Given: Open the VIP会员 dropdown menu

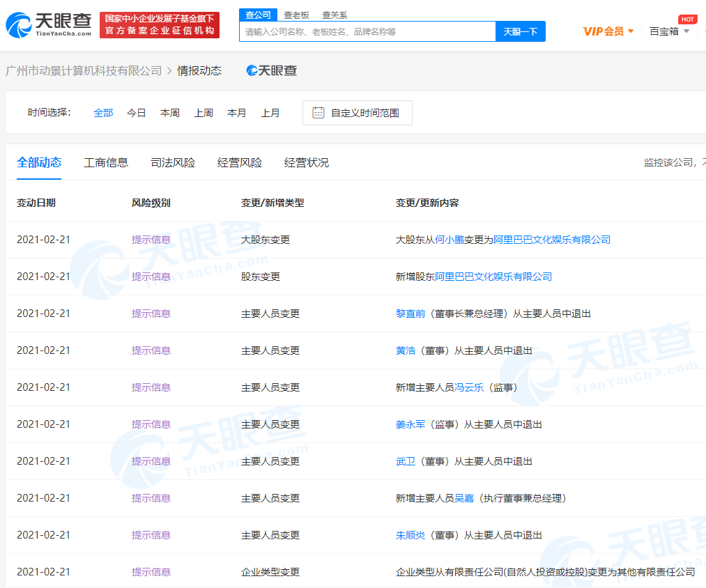Looking at the screenshot, I should 608,31.
